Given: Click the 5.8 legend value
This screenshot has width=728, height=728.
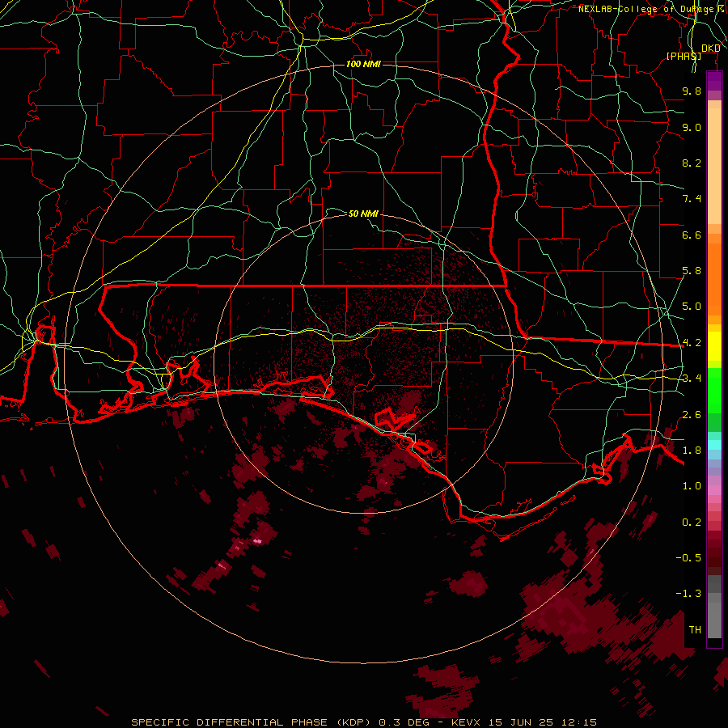Looking at the screenshot, I should (692, 271).
